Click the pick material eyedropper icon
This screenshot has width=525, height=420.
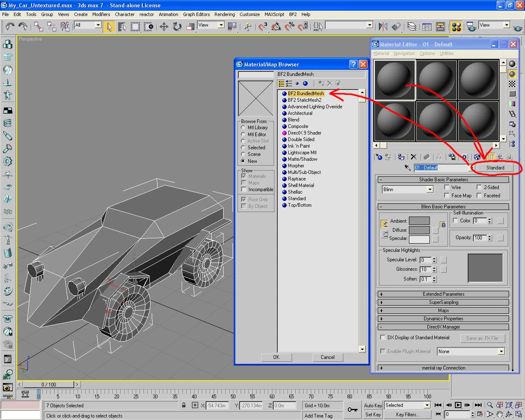407,168
